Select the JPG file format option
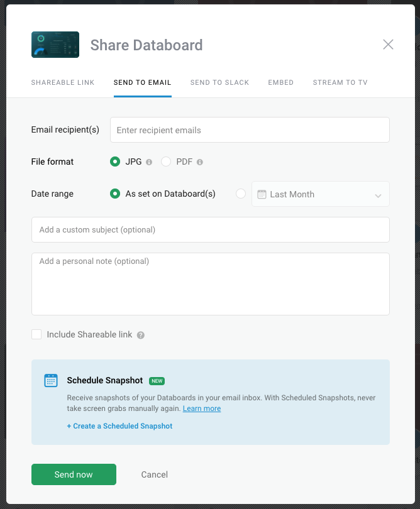Screen dimensions: 420x509 115,161
